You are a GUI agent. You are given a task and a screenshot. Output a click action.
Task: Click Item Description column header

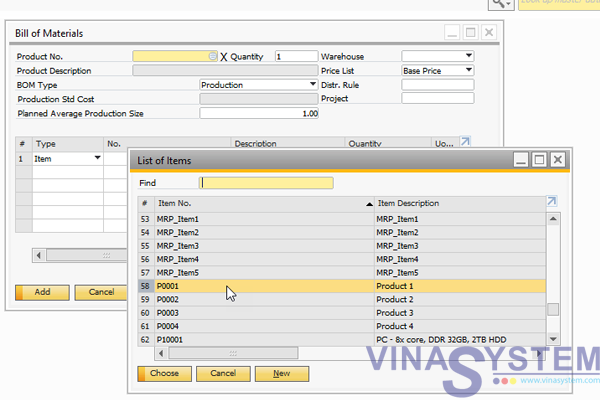pyautogui.click(x=460, y=204)
